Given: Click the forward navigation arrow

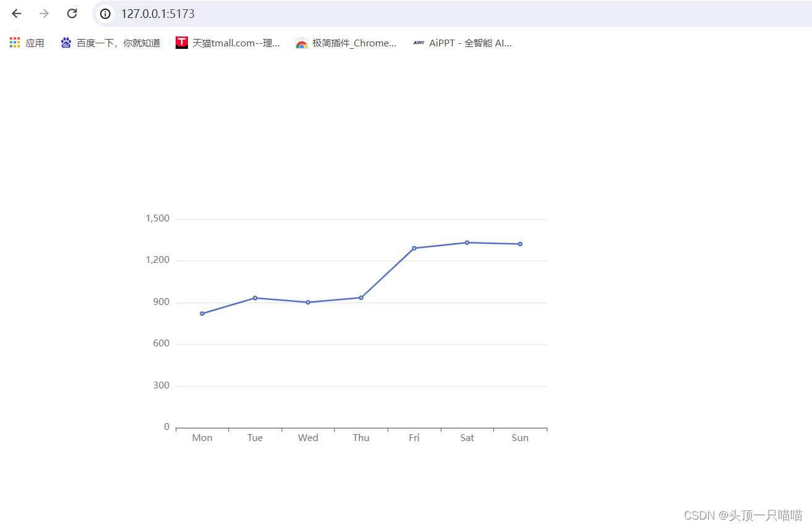Looking at the screenshot, I should coord(44,14).
